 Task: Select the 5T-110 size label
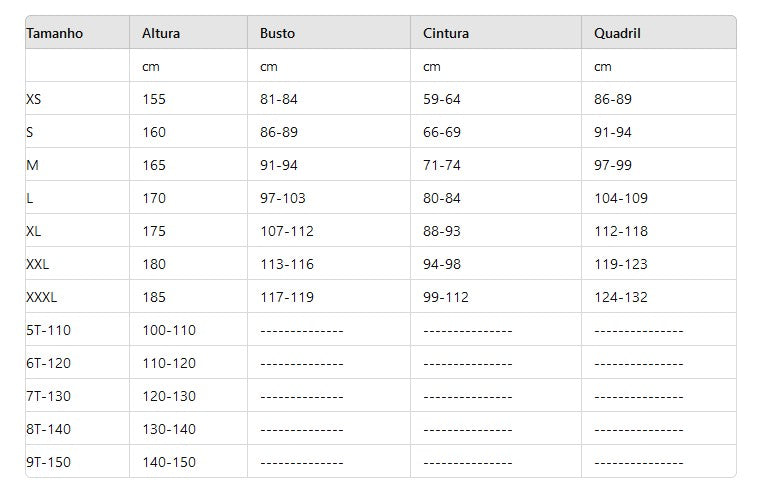click(x=49, y=330)
